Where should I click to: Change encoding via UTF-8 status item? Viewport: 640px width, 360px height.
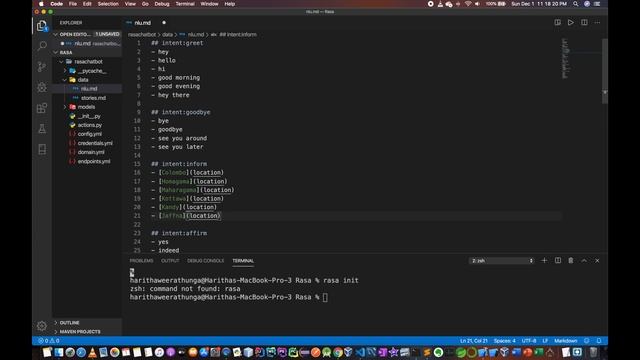(x=529, y=340)
